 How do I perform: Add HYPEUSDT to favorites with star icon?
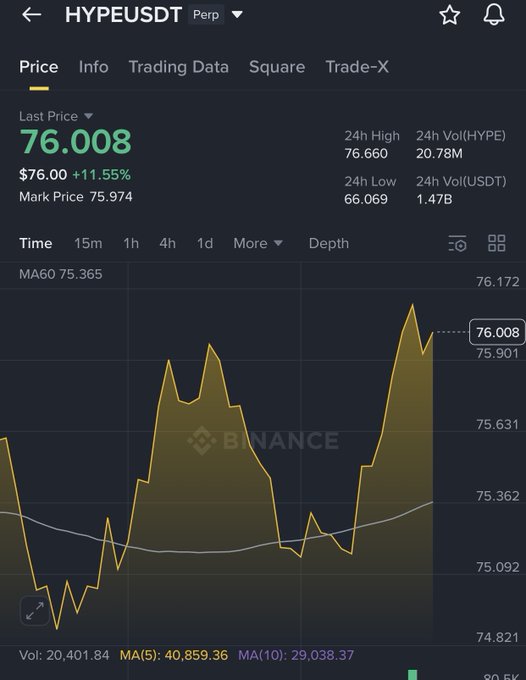tap(450, 15)
